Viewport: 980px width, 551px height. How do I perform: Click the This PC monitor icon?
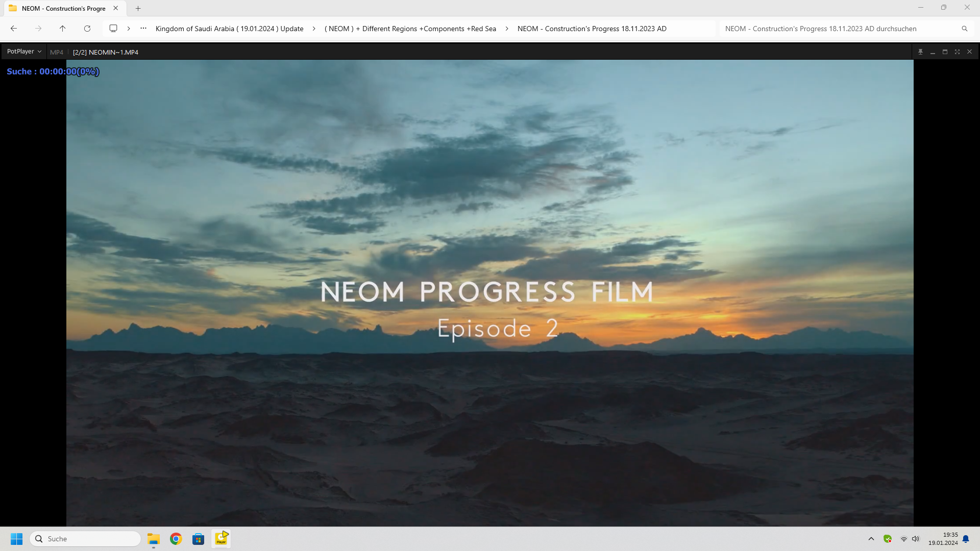pos(113,29)
